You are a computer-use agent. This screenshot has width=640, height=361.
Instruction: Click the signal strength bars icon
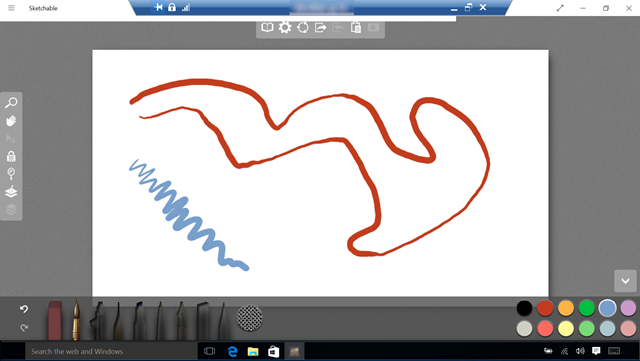click(186, 7)
